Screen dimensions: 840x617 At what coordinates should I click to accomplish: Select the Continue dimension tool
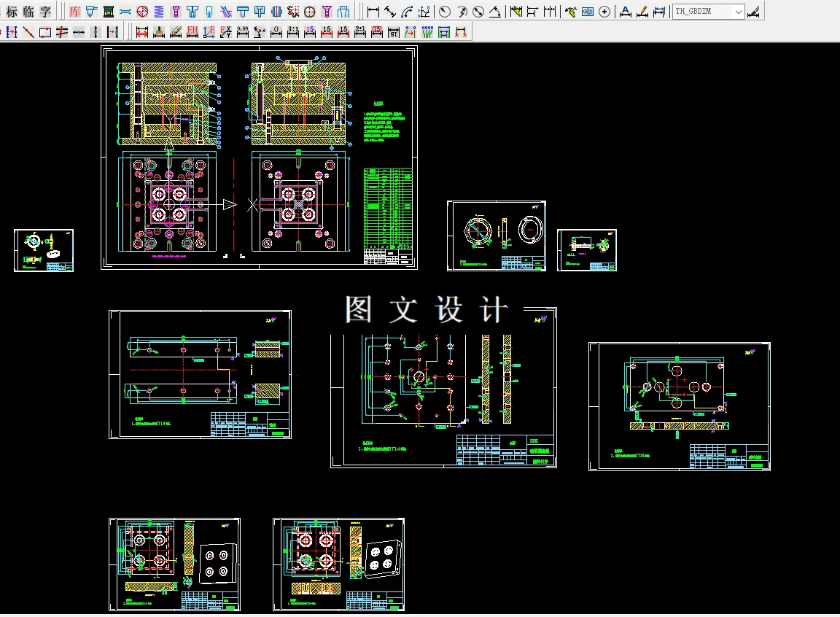click(550, 11)
